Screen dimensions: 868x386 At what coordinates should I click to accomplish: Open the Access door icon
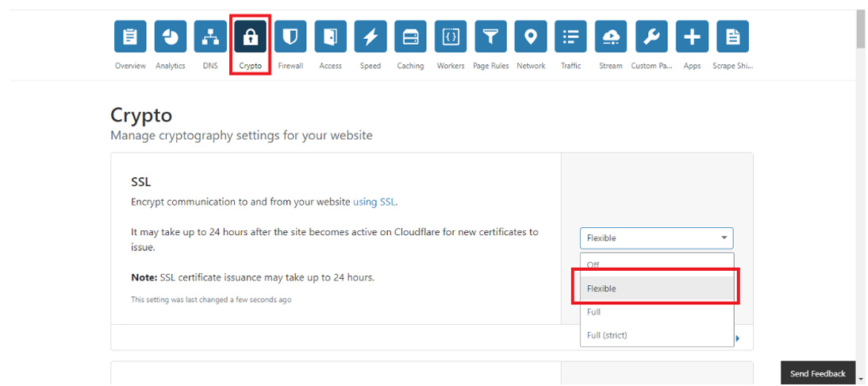tap(331, 37)
